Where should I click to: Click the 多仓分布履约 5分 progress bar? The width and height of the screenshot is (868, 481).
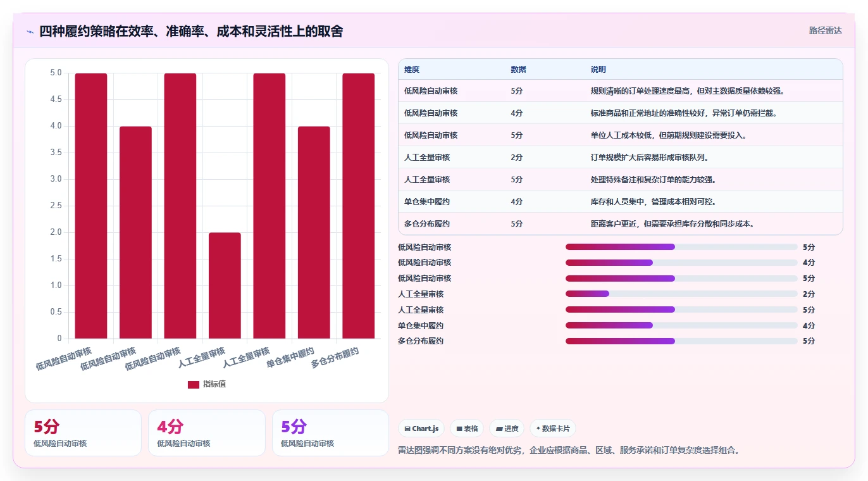(681, 341)
